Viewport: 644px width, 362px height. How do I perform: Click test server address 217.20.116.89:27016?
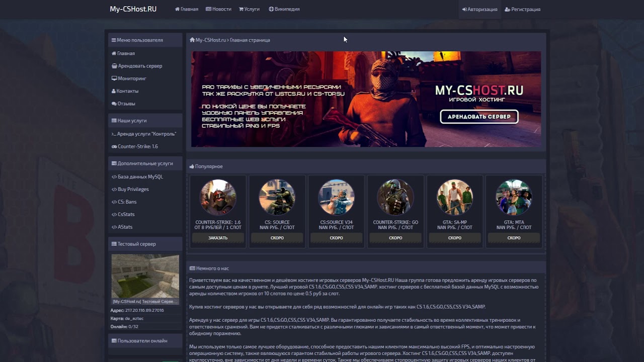click(144, 310)
